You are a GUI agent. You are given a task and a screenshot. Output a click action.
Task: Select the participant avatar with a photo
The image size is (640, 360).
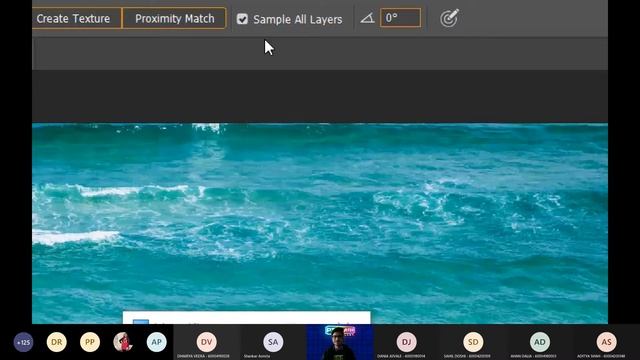click(123, 342)
